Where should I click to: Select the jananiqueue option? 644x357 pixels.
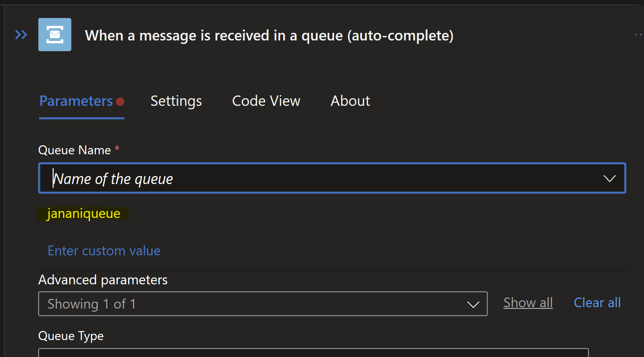point(83,213)
